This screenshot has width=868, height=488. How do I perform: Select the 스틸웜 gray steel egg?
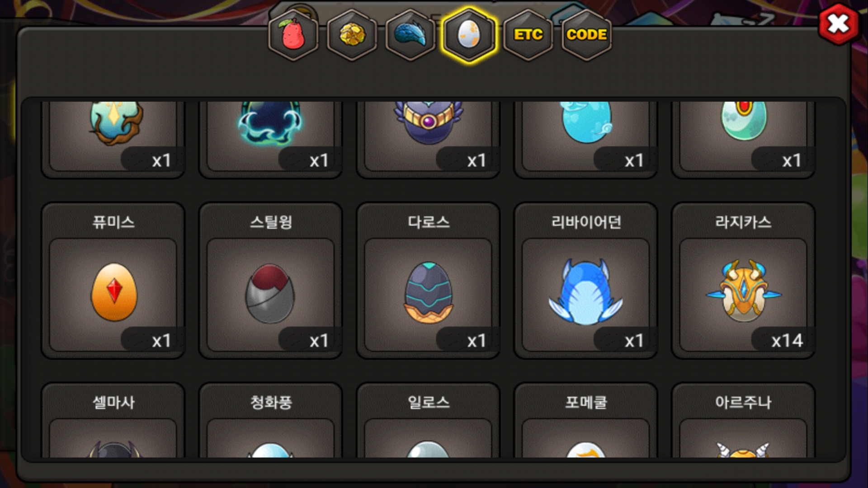click(x=270, y=281)
